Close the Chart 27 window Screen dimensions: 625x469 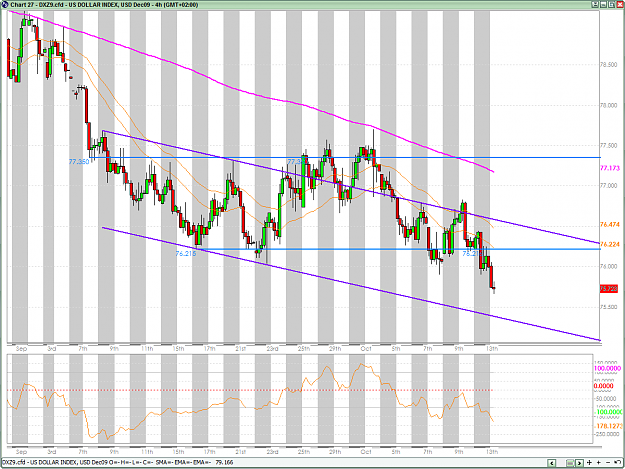click(x=620, y=4)
